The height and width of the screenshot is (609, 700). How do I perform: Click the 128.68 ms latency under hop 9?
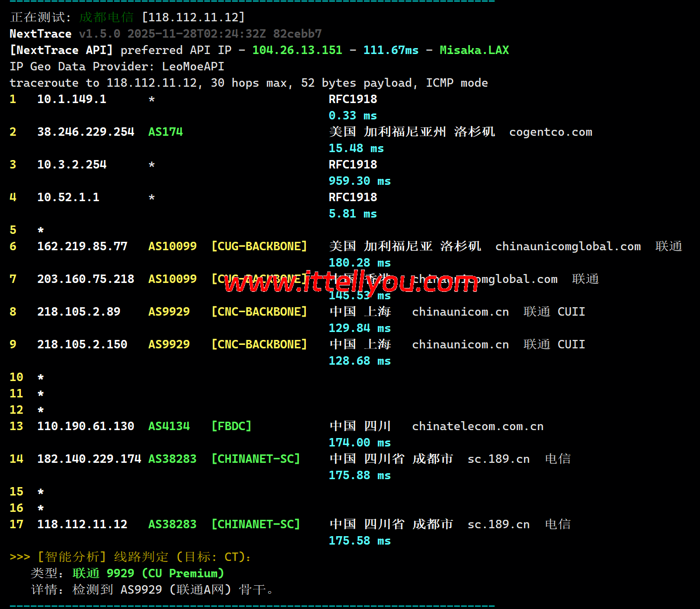359,361
